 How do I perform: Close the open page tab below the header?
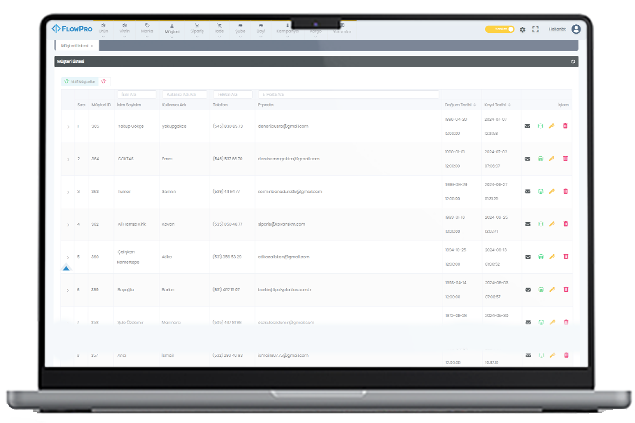click(92, 46)
